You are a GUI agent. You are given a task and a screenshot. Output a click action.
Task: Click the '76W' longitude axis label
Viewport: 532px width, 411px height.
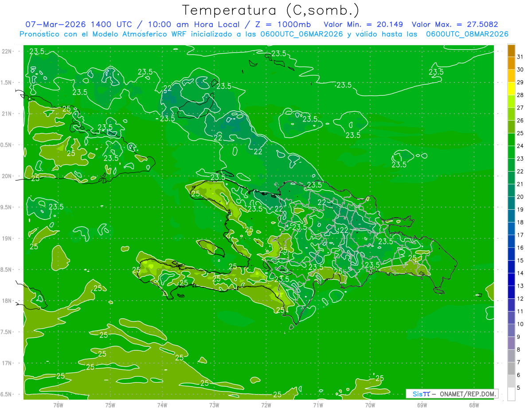tap(58, 405)
